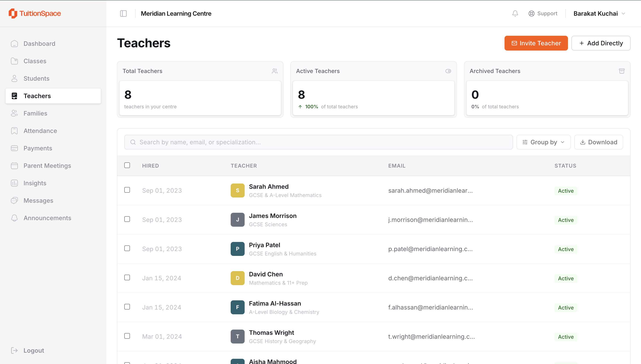The width and height of the screenshot is (641, 364).
Task: Open the Payments page
Action: [x=53, y=148]
